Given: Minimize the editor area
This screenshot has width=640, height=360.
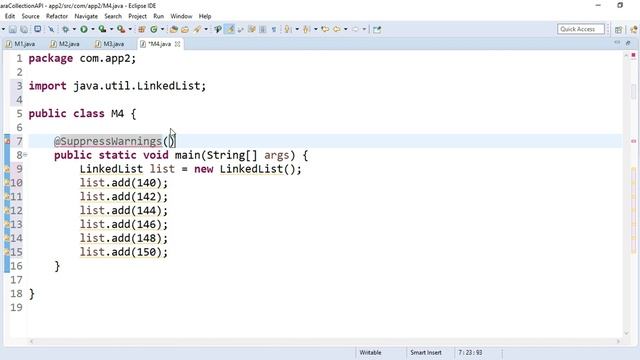Looking at the screenshot, I should (x=617, y=42).
